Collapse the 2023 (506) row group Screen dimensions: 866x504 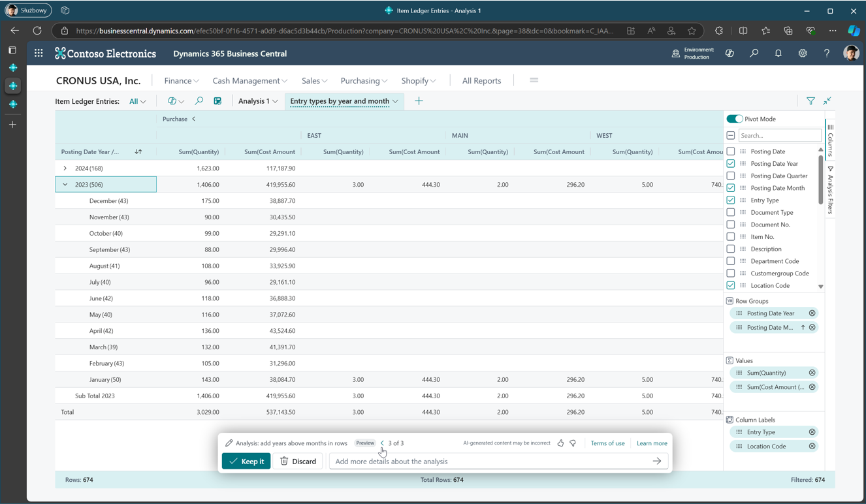pos(65,185)
